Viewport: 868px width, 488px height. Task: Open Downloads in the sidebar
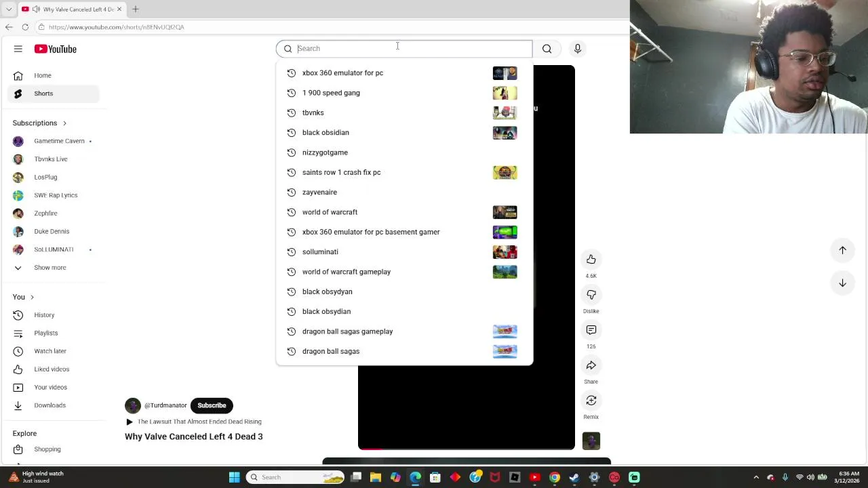point(53,405)
